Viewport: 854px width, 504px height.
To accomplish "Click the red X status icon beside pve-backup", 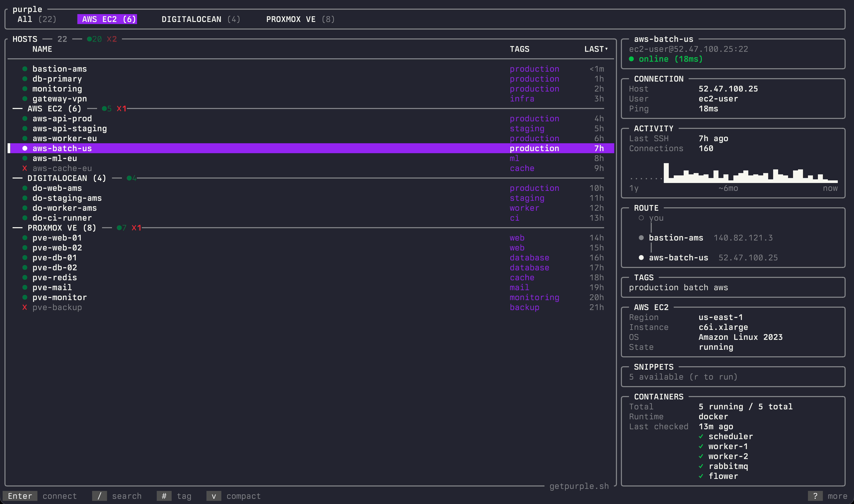I will coord(25,307).
